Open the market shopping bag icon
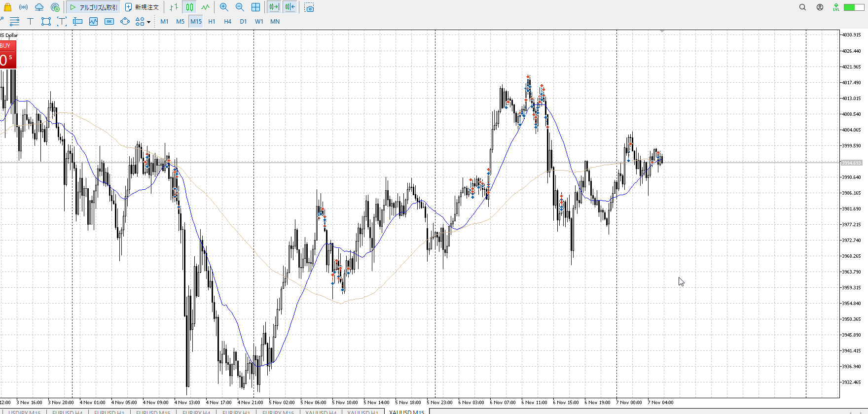The width and height of the screenshot is (868, 414). (x=7, y=7)
